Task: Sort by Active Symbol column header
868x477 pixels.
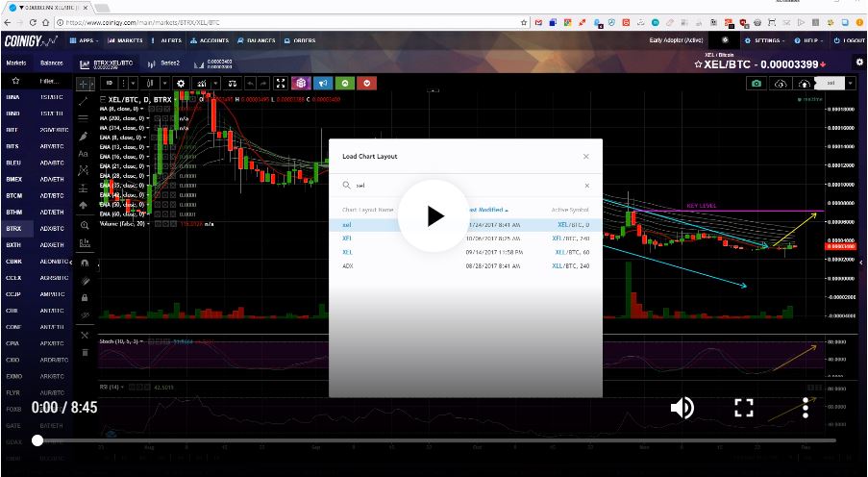Action: tap(570, 210)
